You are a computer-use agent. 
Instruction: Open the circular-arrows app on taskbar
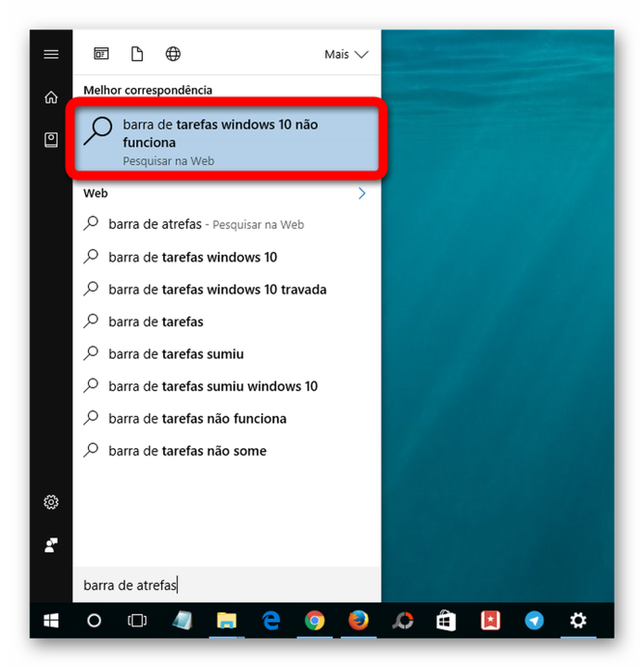point(402,621)
